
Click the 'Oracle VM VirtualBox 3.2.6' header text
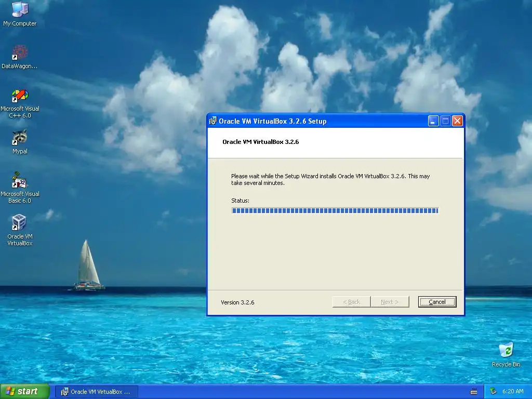point(261,142)
